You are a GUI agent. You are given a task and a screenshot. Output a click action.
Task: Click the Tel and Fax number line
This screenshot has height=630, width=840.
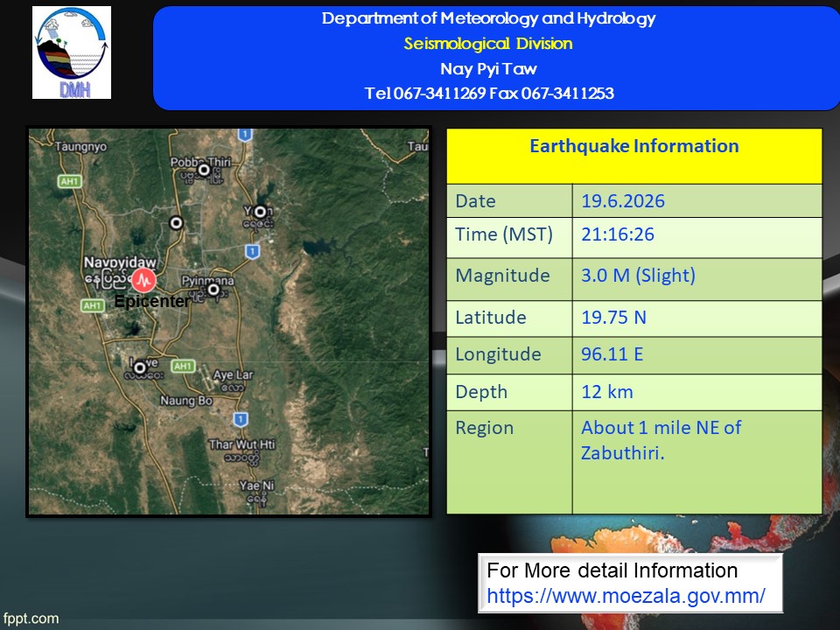click(x=488, y=94)
